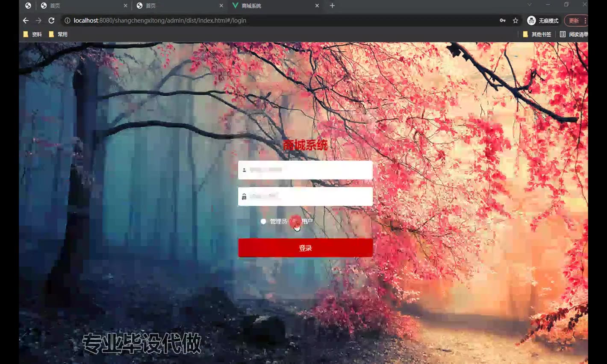
Task: Click the site info icon in address bar
Action: tap(67, 21)
